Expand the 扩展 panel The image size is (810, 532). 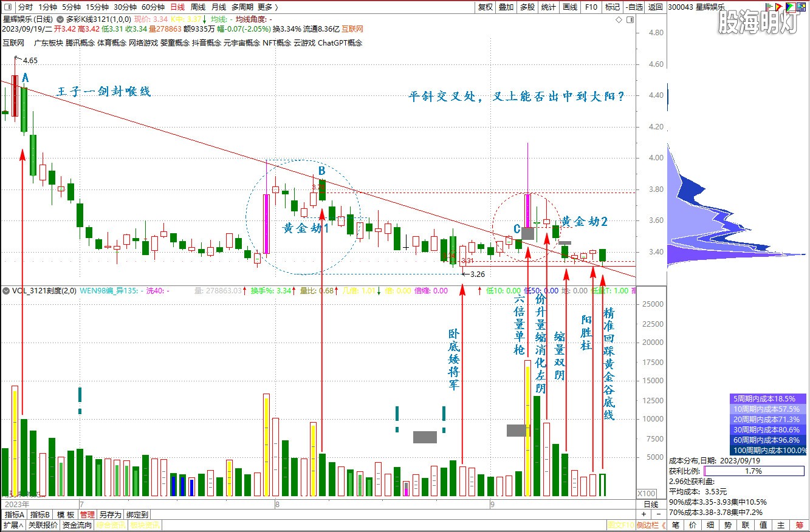pos(13,525)
